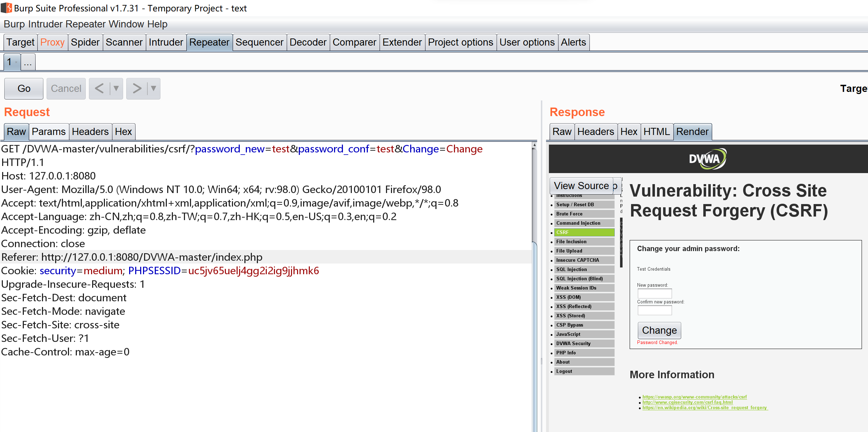Click Logout in DVWA menu

[584, 371]
